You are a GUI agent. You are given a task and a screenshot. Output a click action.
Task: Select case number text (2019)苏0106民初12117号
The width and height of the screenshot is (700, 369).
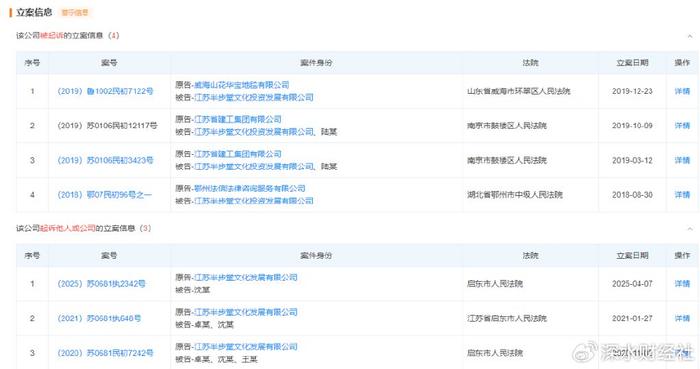pyautogui.click(x=107, y=126)
